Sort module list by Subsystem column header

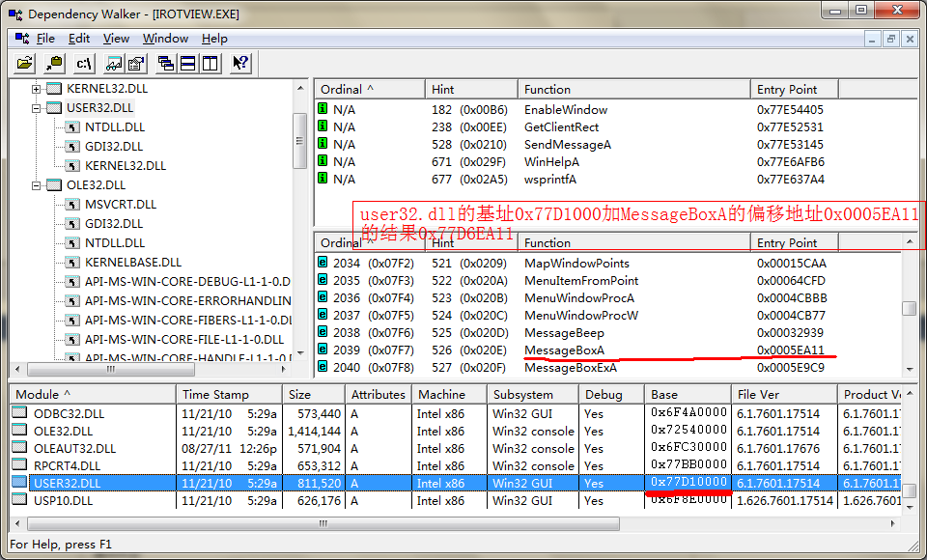click(533, 395)
